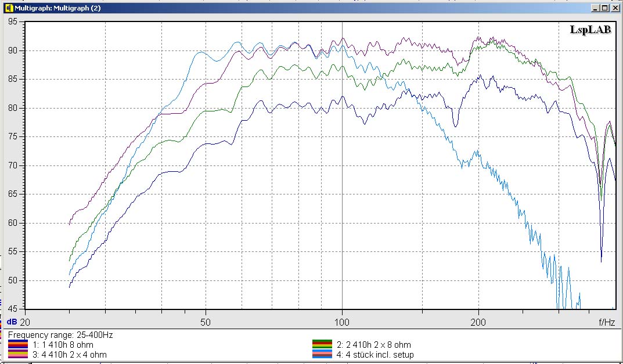Select curve 1 color swatch legend
Image resolution: width=623 pixels, height=364 pixels.
pos(18,344)
